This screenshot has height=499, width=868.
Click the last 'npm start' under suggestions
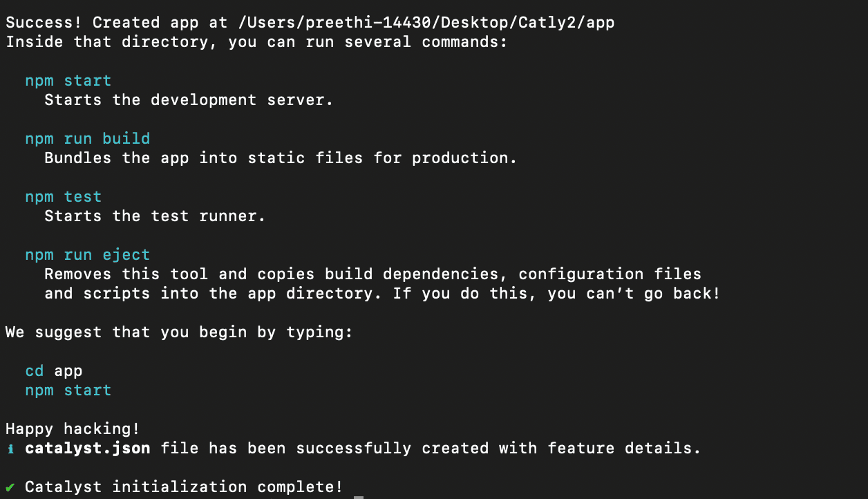click(68, 390)
